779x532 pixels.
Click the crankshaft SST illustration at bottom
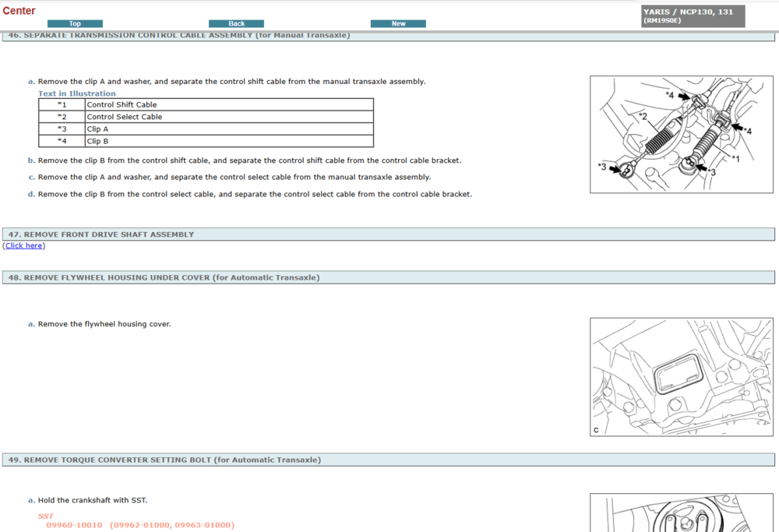click(681, 513)
